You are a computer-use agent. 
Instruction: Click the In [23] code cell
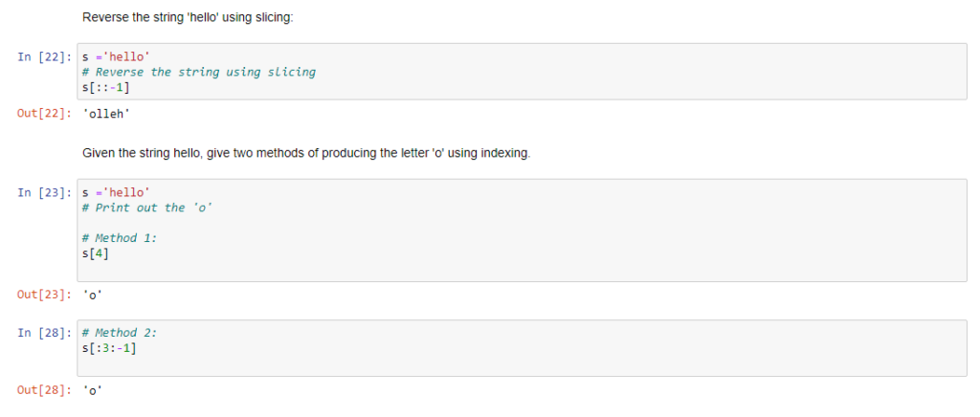pos(522,230)
